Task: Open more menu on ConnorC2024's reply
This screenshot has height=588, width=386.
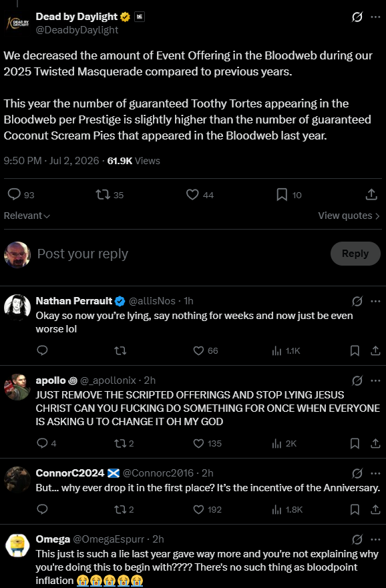Action: point(375,473)
